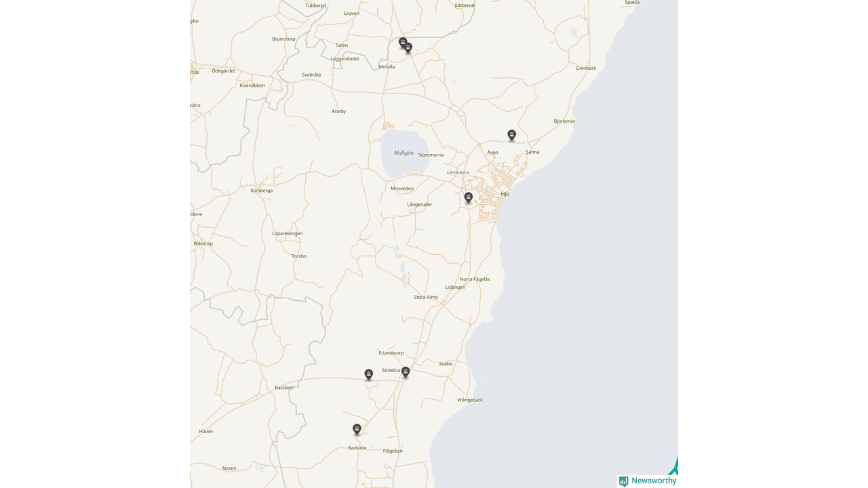This screenshot has width=868, height=488.
Task: Select the GREBBAN district label
Action: (458, 173)
